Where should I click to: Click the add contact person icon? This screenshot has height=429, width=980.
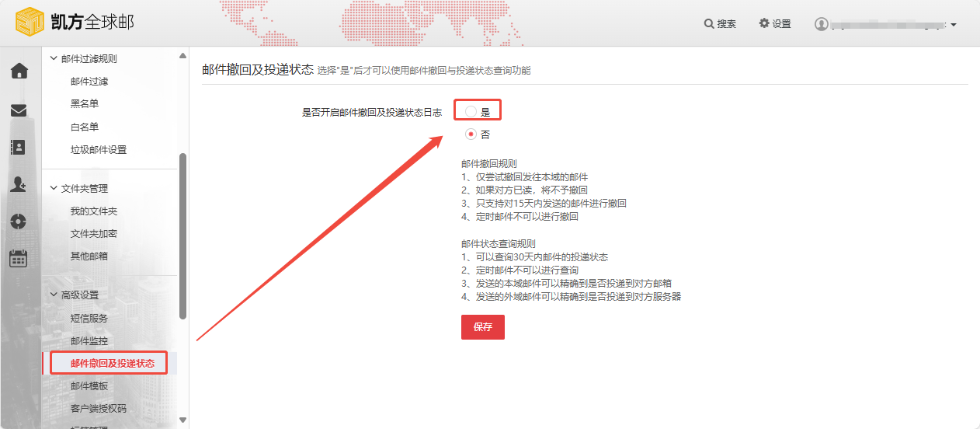point(19,184)
